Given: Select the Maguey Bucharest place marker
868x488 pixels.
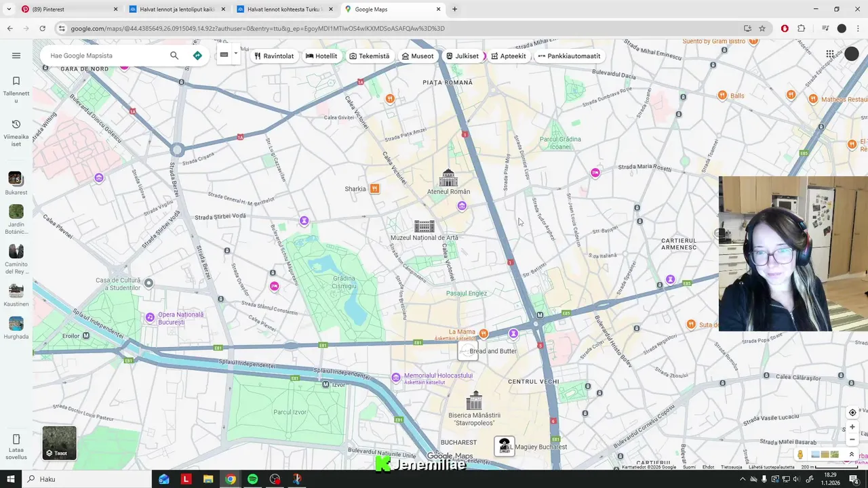Looking at the screenshot, I should [x=504, y=446].
